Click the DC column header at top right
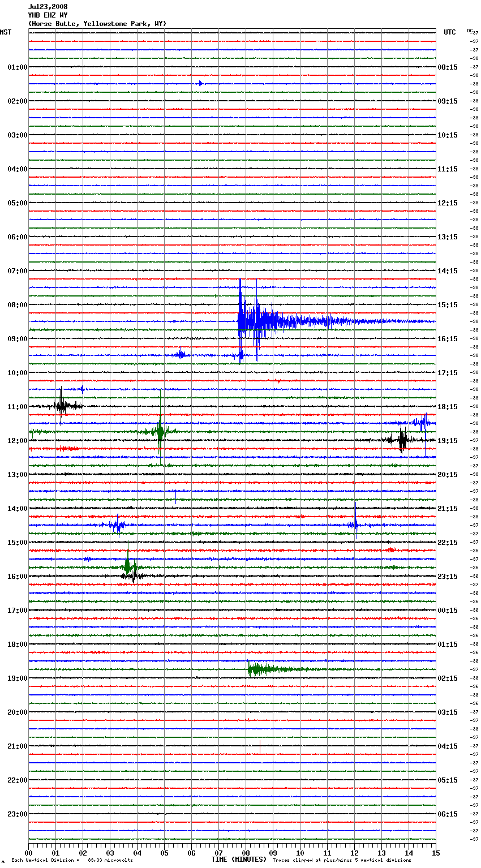This screenshot has width=481, height=868. point(470,31)
